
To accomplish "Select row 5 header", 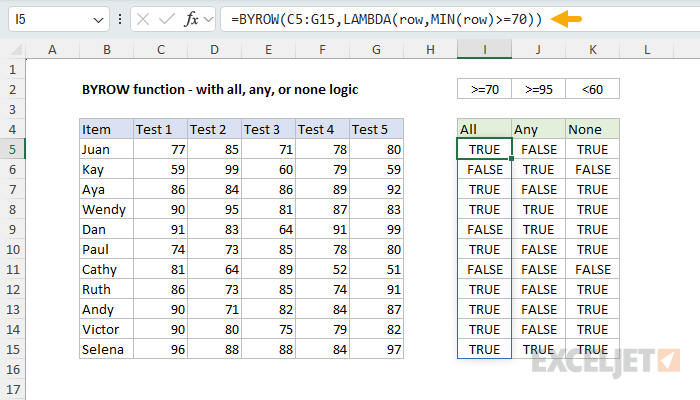I will tap(12, 150).
